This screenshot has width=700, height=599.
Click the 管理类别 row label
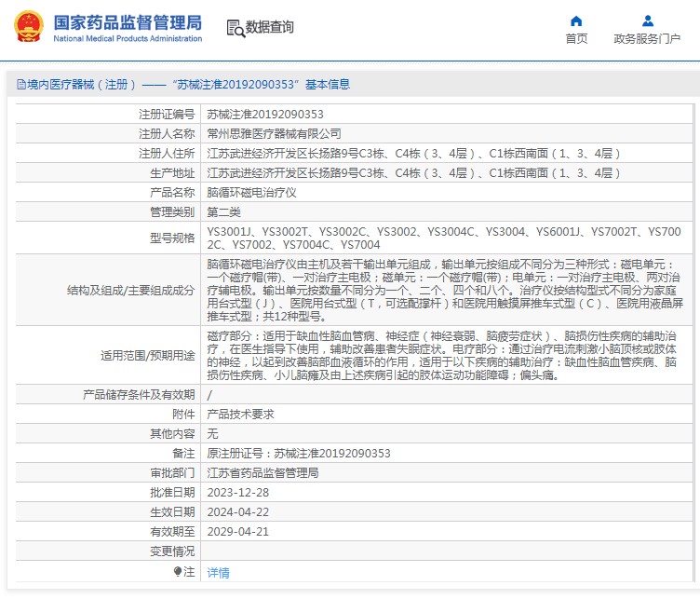[172, 212]
